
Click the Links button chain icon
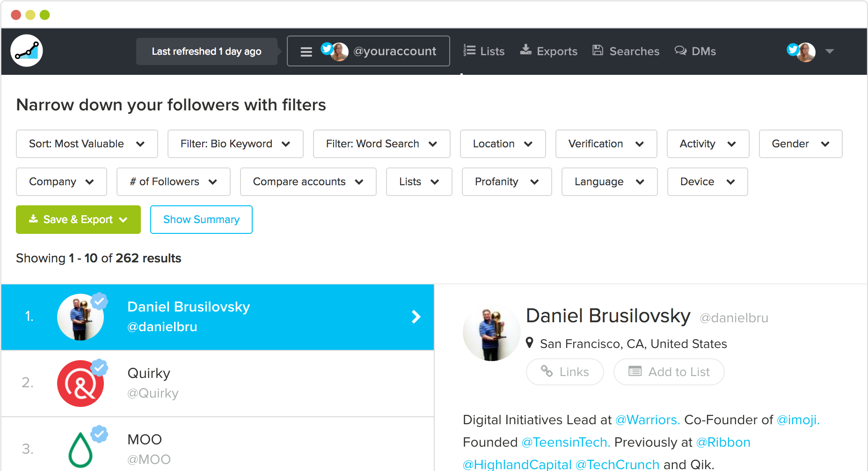547,371
